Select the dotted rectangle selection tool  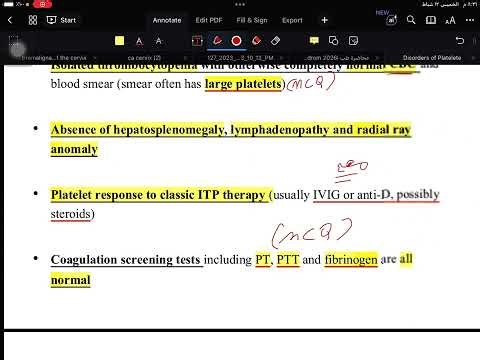pos(13,41)
